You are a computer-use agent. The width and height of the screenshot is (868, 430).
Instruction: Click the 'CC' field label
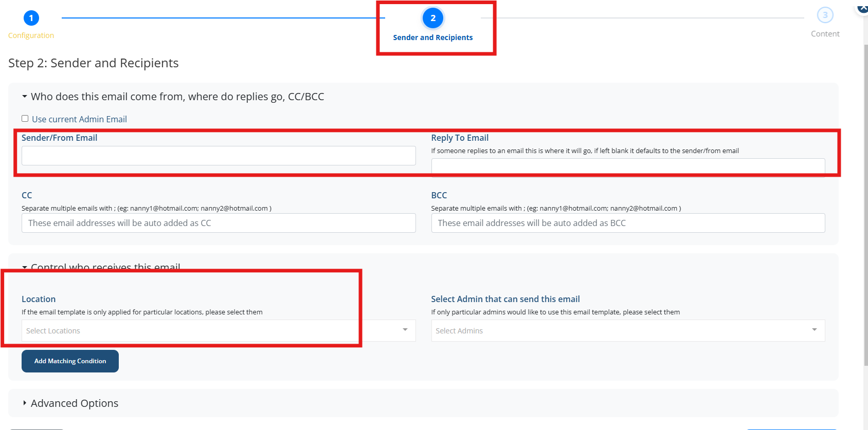[27, 195]
